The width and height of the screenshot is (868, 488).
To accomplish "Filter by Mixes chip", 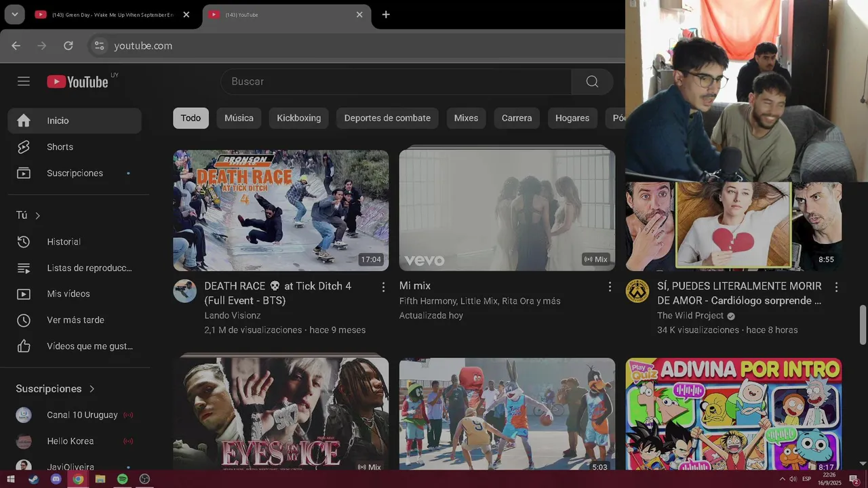I will click(x=466, y=118).
